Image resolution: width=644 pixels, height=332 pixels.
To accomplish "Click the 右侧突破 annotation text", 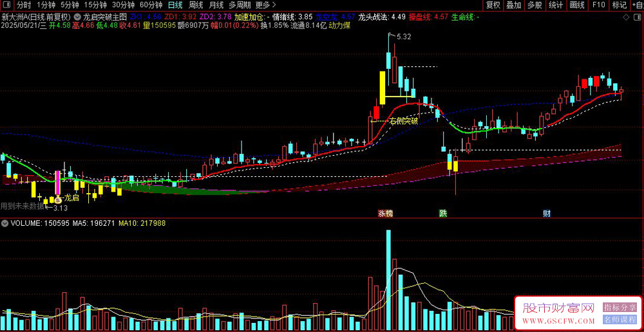I will click(404, 121).
